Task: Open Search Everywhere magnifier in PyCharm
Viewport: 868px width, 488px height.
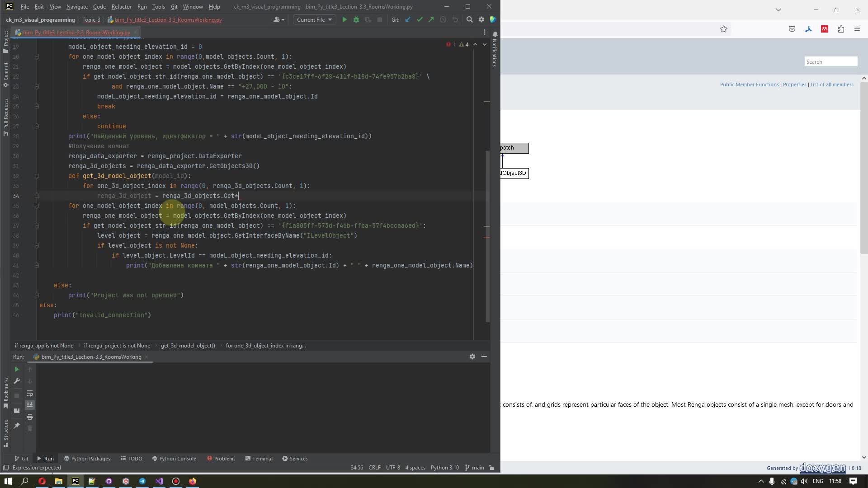Action: pyautogui.click(x=470, y=19)
